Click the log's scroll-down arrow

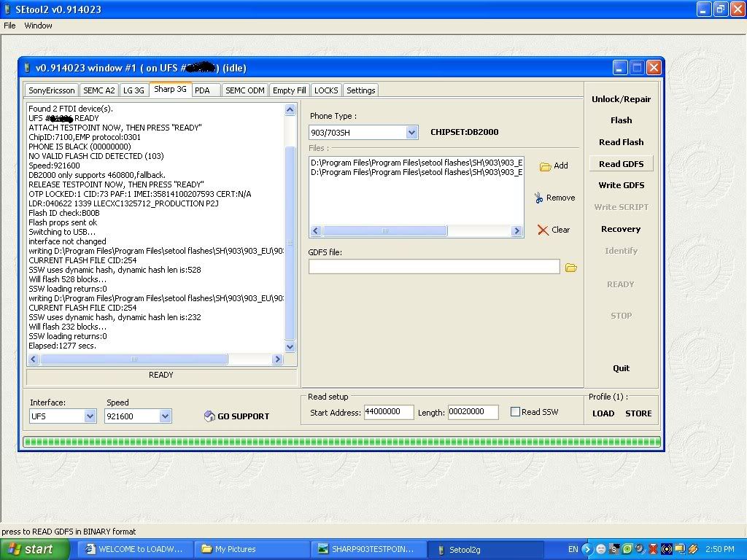(290, 346)
